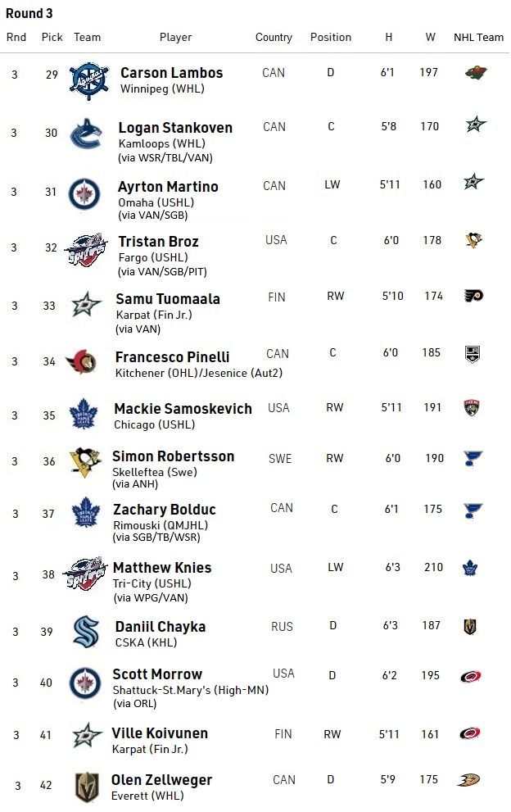Click the Seattle Kraken logo beside Daniil Chayka

pos(85,632)
